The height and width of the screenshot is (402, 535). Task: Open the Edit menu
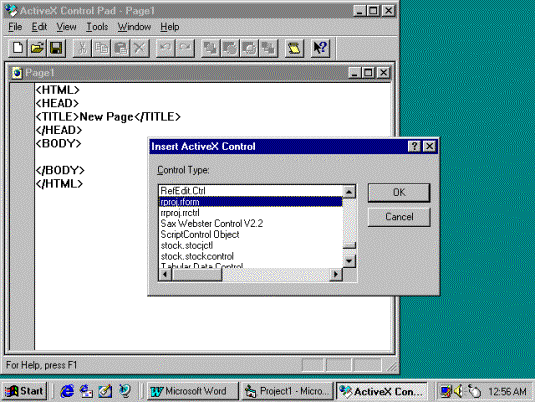pyautogui.click(x=39, y=27)
